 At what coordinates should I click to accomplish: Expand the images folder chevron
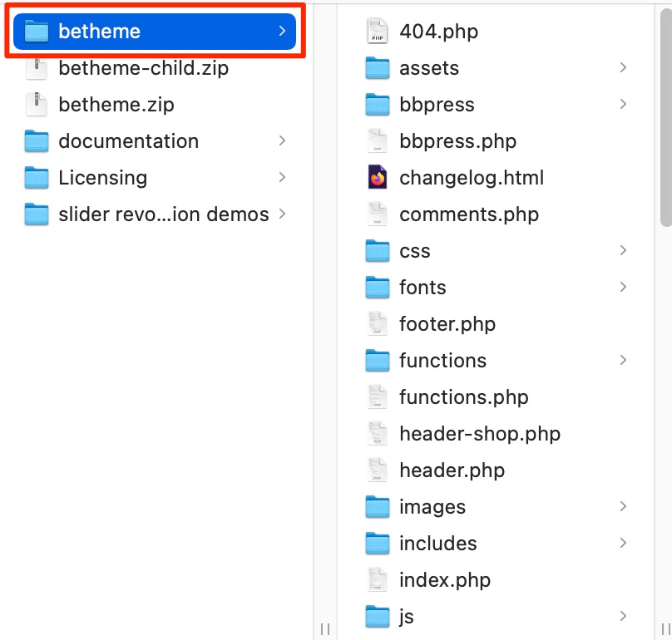623,506
